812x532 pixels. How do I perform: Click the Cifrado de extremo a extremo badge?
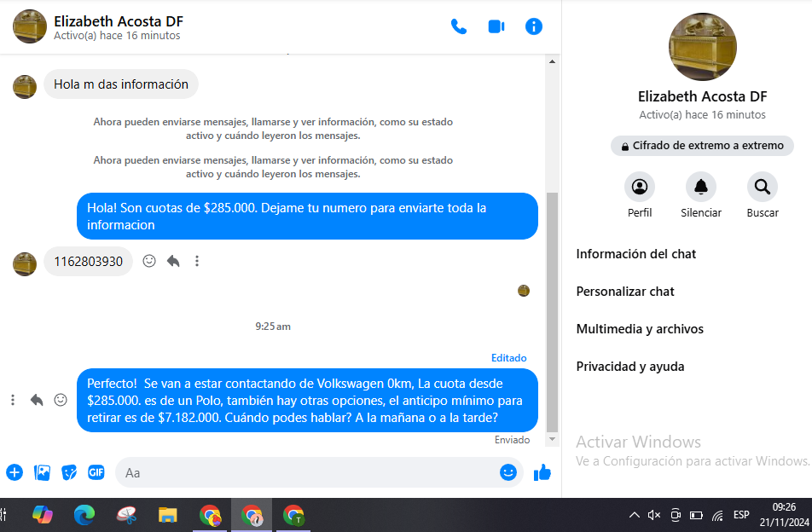click(702, 146)
